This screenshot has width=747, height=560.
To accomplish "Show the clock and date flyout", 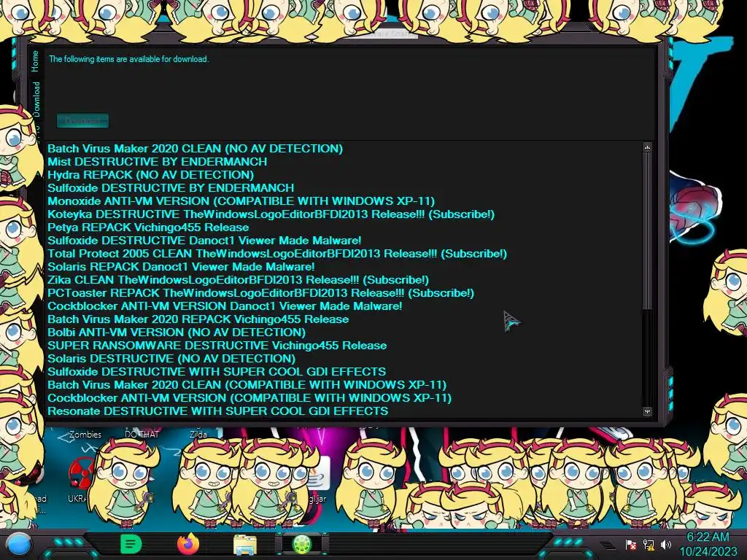I will (708, 544).
